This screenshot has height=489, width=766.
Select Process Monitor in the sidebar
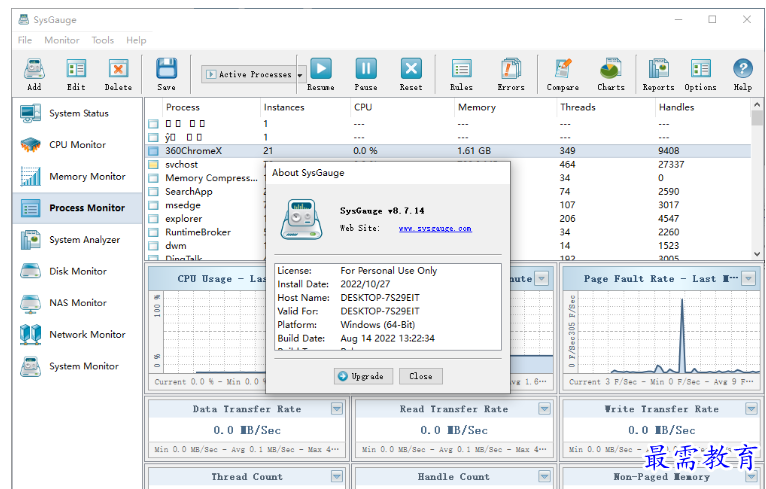[x=78, y=208]
